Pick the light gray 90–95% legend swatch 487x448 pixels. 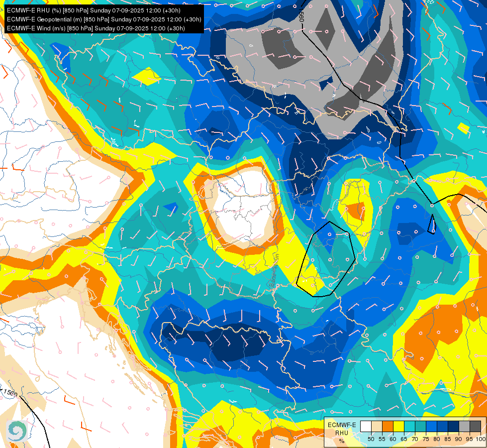pyautogui.click(x=465, y=426)
